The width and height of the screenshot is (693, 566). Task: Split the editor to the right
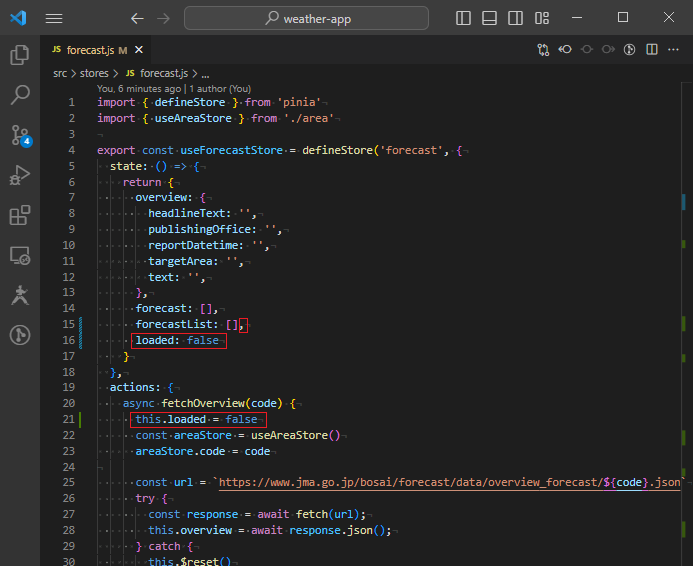coord(652,49)
